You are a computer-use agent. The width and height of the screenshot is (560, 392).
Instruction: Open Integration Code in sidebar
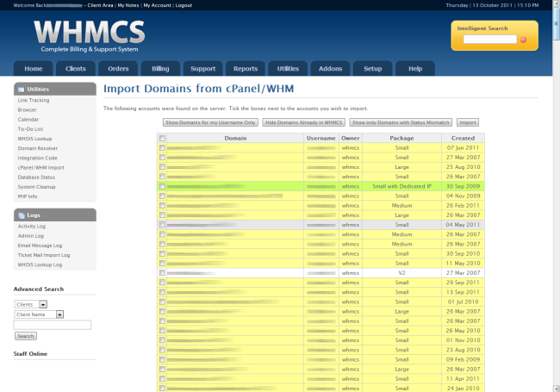pos(38,159)
